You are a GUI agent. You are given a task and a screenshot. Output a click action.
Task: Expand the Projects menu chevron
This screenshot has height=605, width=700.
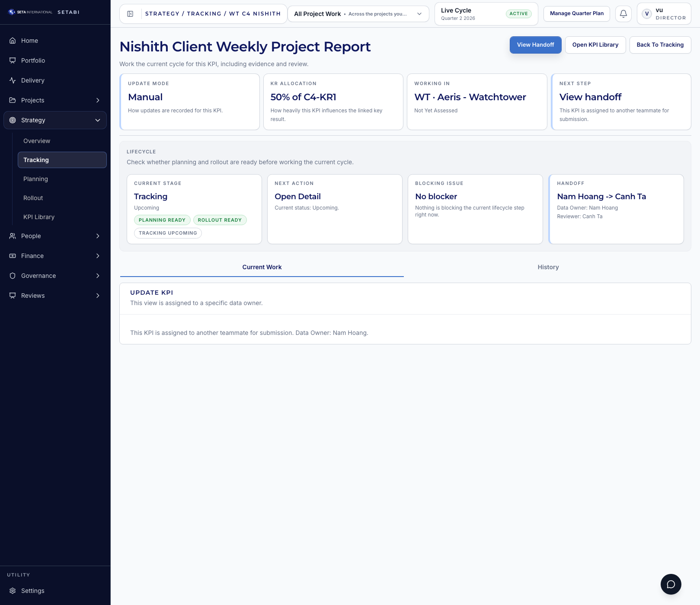pos(98,100)
